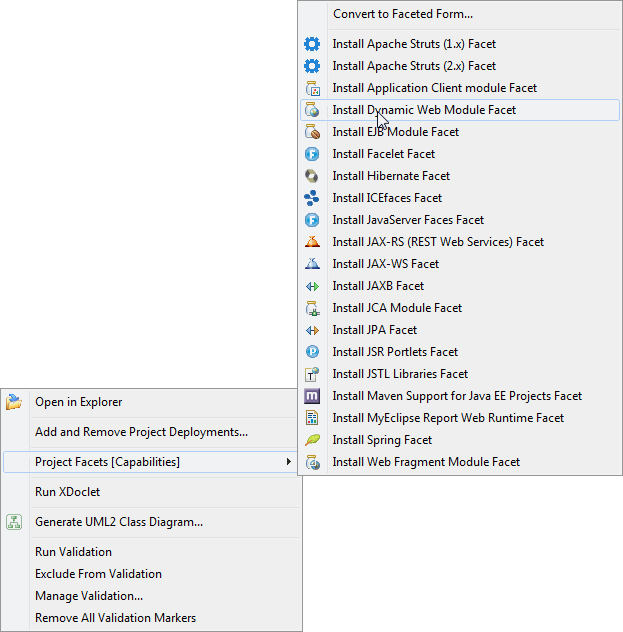Select Convert to Faceted Form

402,14
